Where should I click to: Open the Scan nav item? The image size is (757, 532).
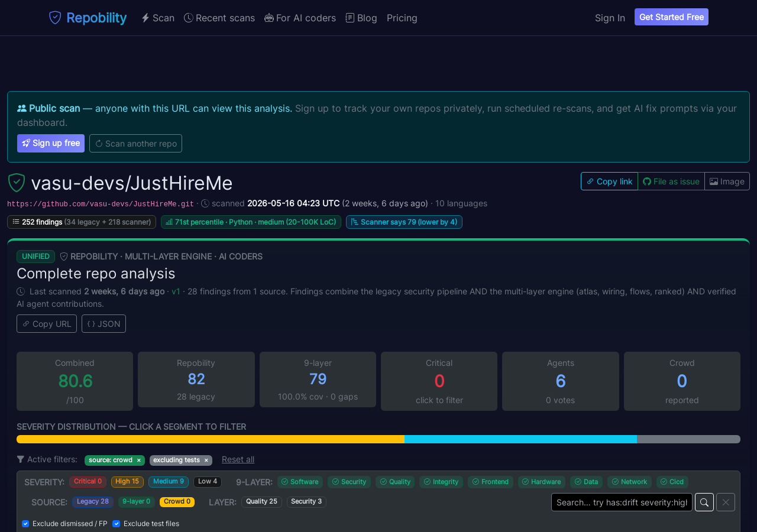(158, 18)
